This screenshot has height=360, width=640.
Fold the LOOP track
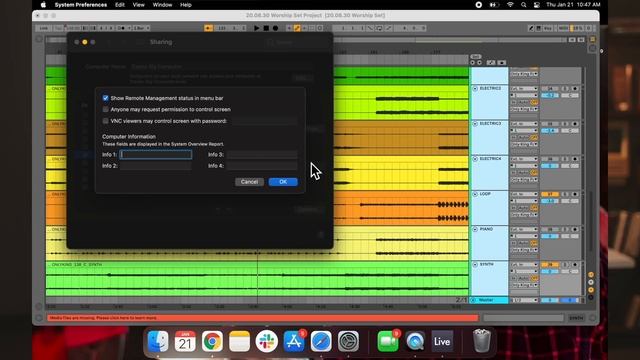pyautogui.click(x=475, y=194)
